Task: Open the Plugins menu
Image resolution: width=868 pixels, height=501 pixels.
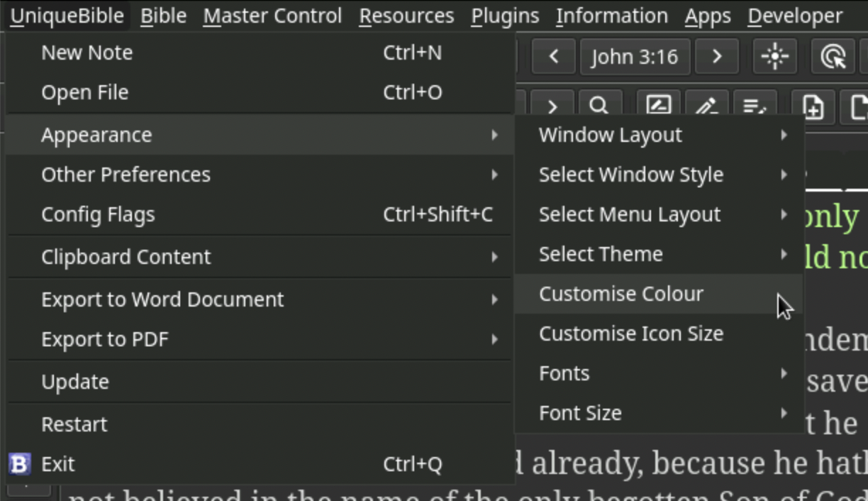Action: pos(505,16)
